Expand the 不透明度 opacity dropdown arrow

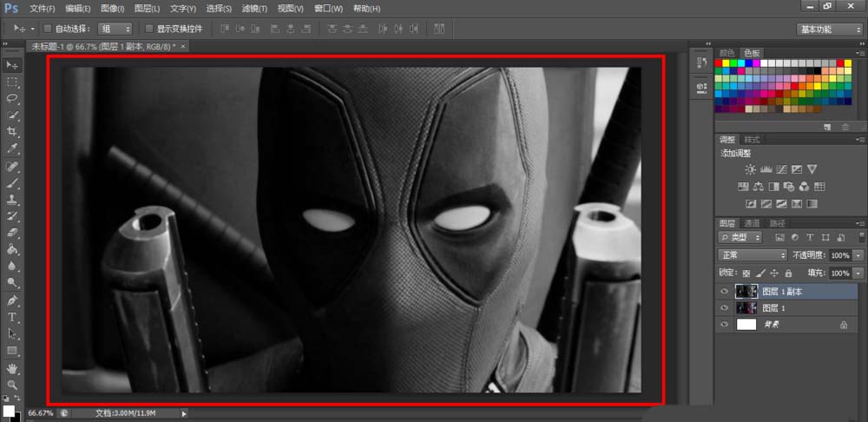tap(858, 256)
